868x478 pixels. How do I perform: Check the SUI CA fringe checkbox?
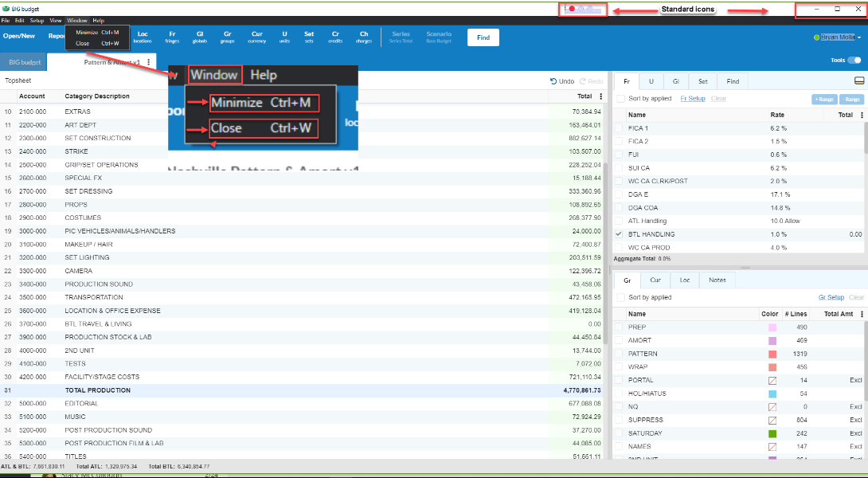(619, 168)
